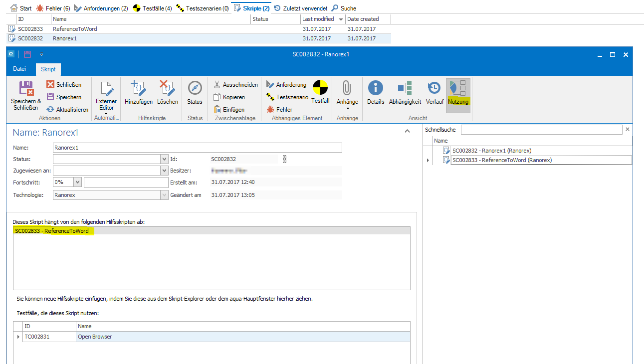Viewport: 644px width, 364px height.
Task: Toggle the Nutzung view
Action: point(458,89)
